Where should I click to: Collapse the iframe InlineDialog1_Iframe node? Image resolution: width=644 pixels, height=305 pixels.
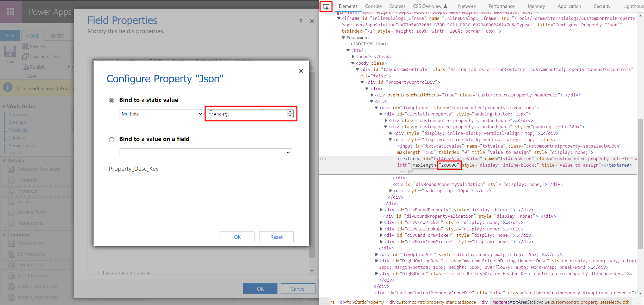(339, 18)
